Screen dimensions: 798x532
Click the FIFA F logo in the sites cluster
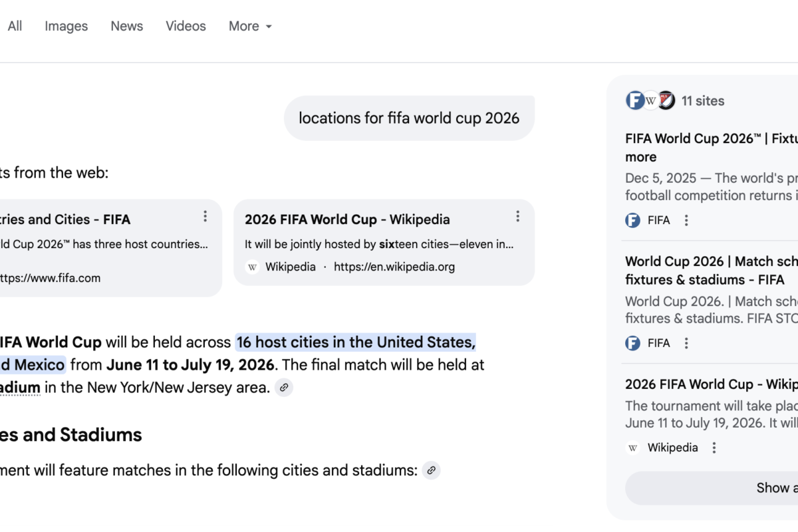[x=635, y=100]
